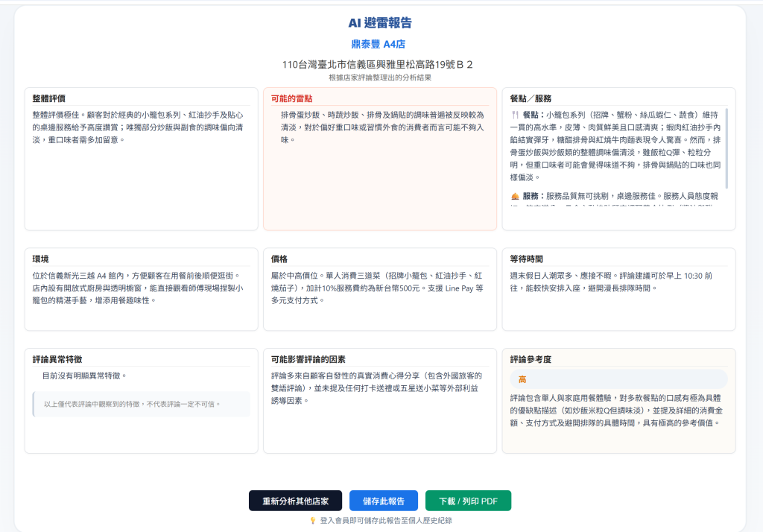
Task: Click the 可能的雷點 card heading
Action: point(291,99)
